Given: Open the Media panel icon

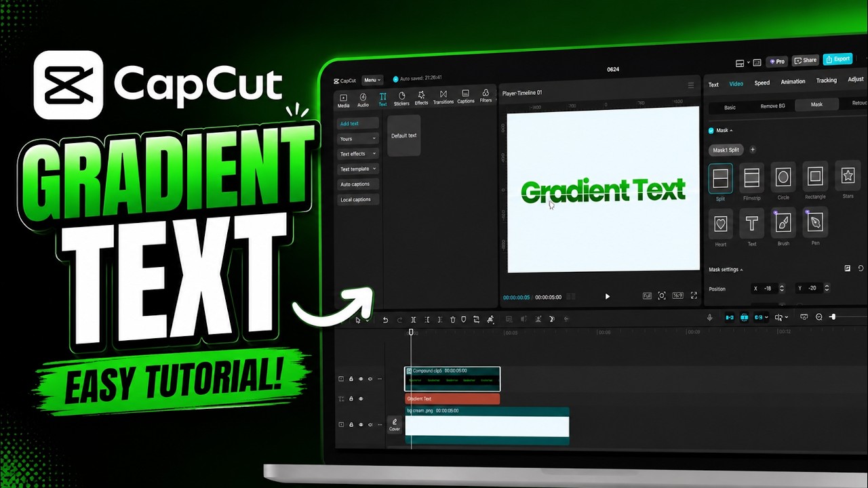Looking at the screenshot, I should tap(344, 100).
